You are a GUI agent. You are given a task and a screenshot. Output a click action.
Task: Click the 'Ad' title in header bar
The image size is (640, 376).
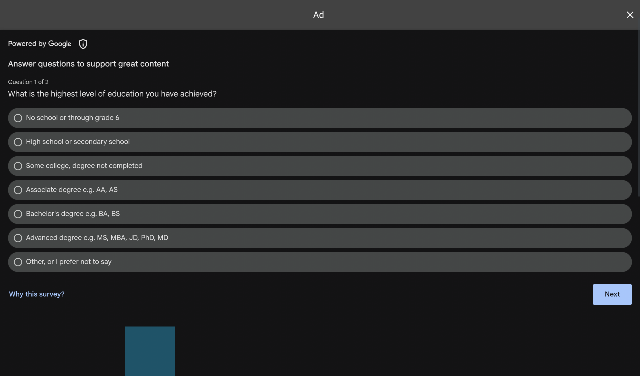point(318,15)
